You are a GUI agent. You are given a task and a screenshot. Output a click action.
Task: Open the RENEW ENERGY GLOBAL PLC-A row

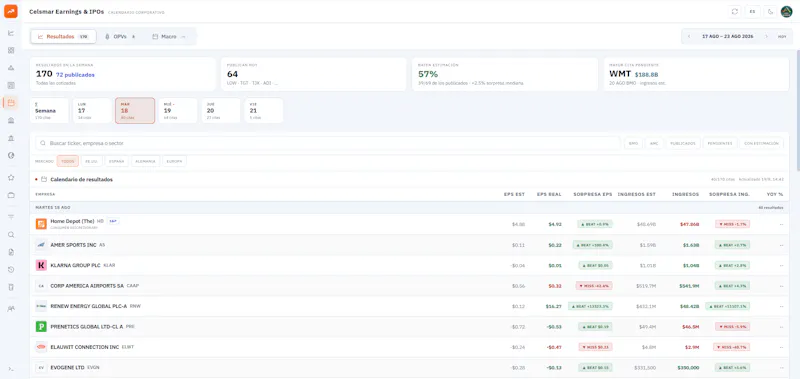409,306
